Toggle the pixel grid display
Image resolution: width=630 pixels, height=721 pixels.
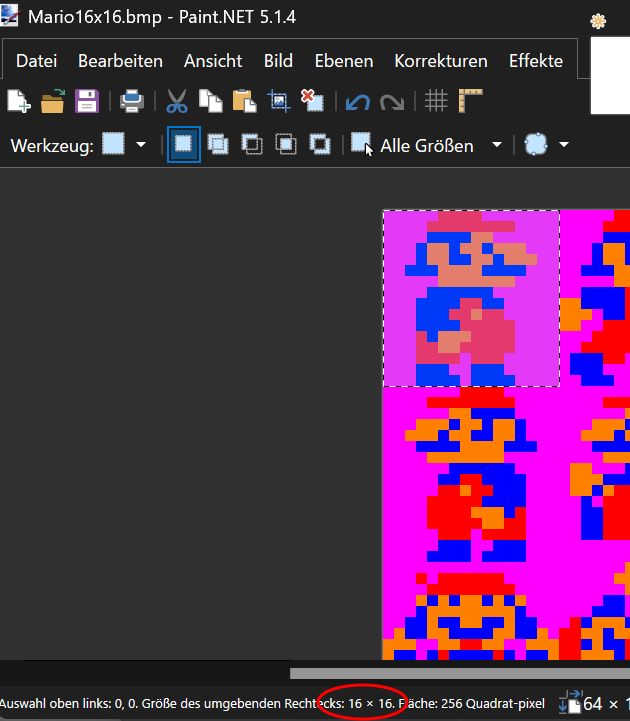tap(435, 101)
